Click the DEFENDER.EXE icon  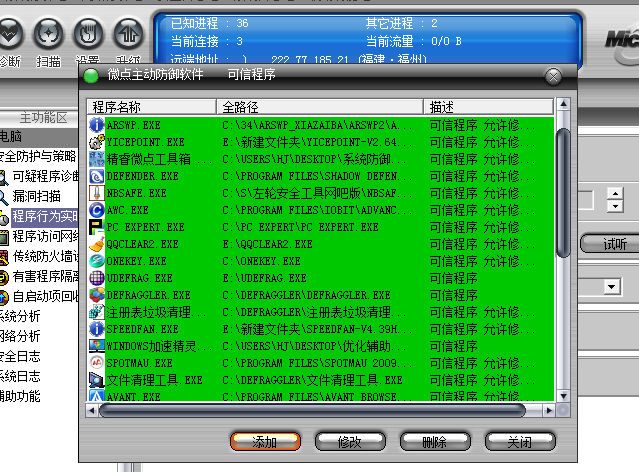click(97, 176)
